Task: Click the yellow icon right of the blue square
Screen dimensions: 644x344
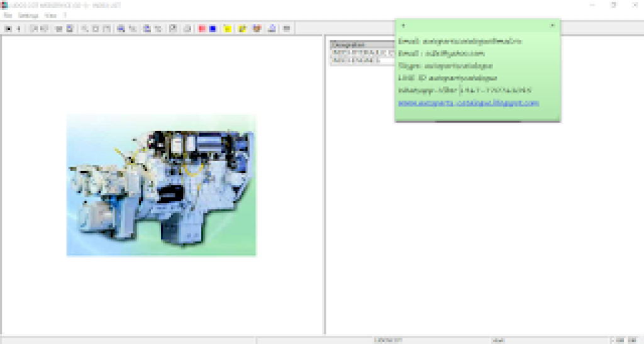Action: click(228, 29)
